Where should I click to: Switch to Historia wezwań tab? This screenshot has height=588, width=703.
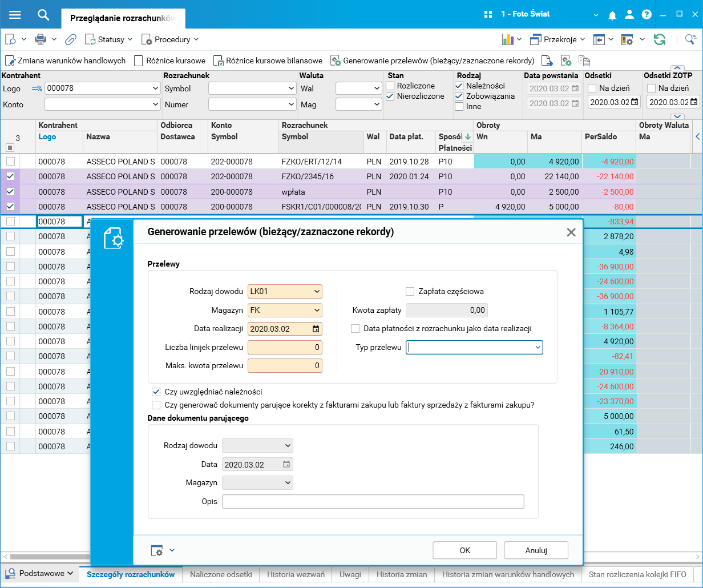click(296, 575)
